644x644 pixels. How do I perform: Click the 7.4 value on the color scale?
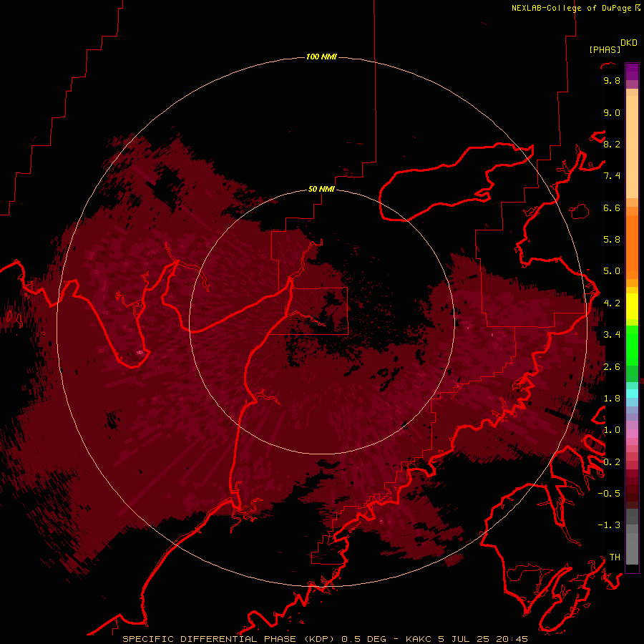612,176
